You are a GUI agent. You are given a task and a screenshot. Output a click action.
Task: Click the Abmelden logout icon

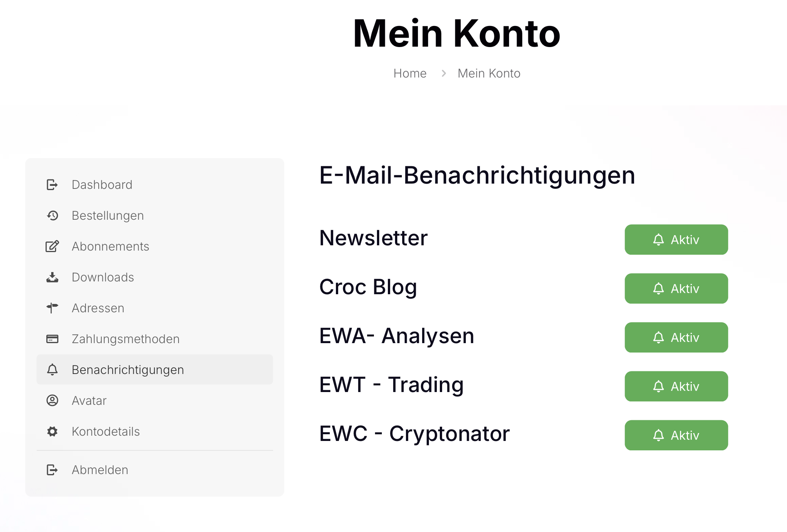[x=52, y=470]
